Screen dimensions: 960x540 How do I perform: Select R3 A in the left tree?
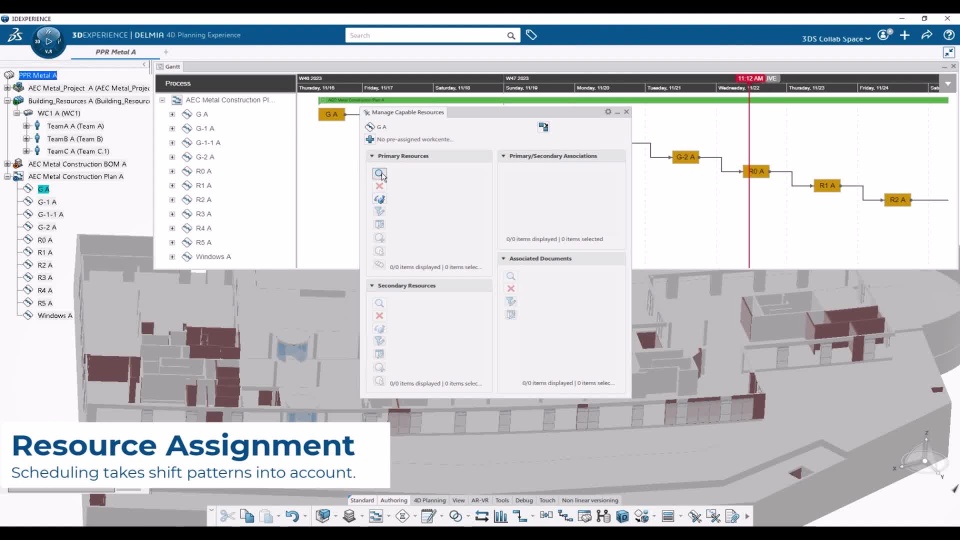pos(45,277)
